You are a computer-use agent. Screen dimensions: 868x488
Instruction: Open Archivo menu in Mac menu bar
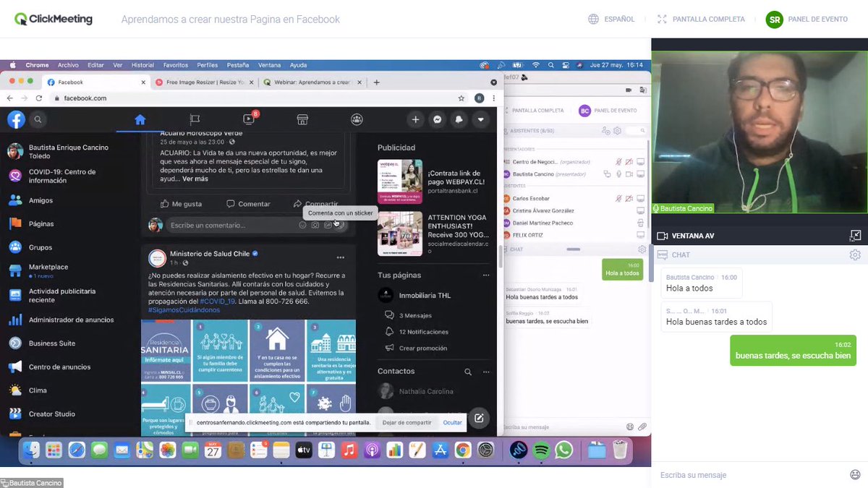click(x=68, y=65)
